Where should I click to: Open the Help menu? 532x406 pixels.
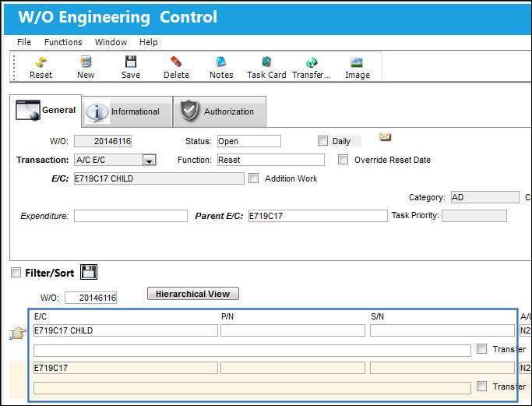point(149,42)
